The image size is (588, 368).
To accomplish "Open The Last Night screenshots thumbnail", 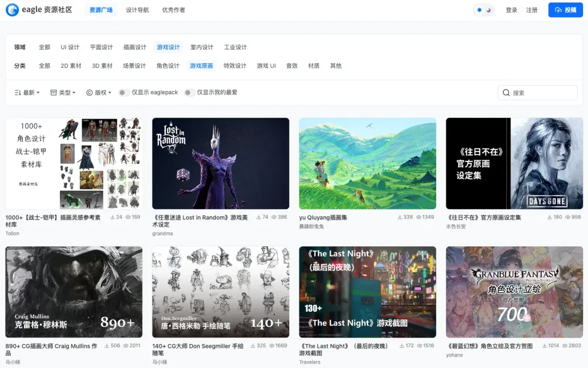I will pos(367,292).
